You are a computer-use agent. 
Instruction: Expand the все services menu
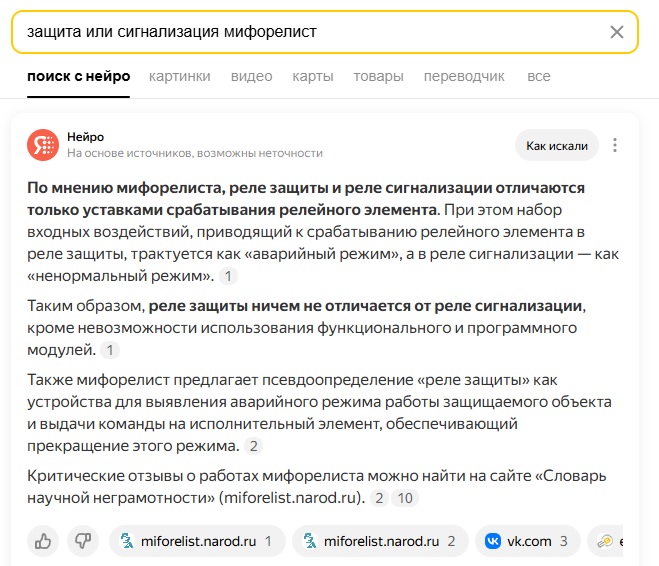pyautogui.click(x=539, y=76)
